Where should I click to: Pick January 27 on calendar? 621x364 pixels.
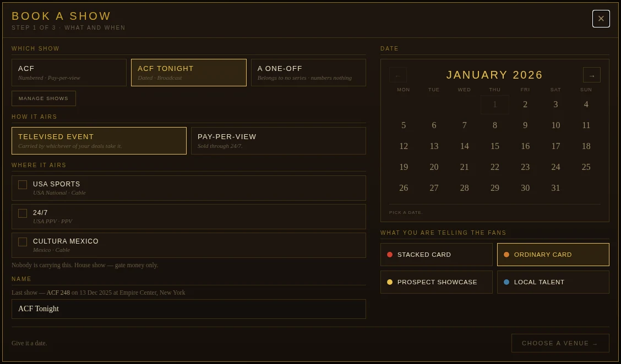coord(434,189)
